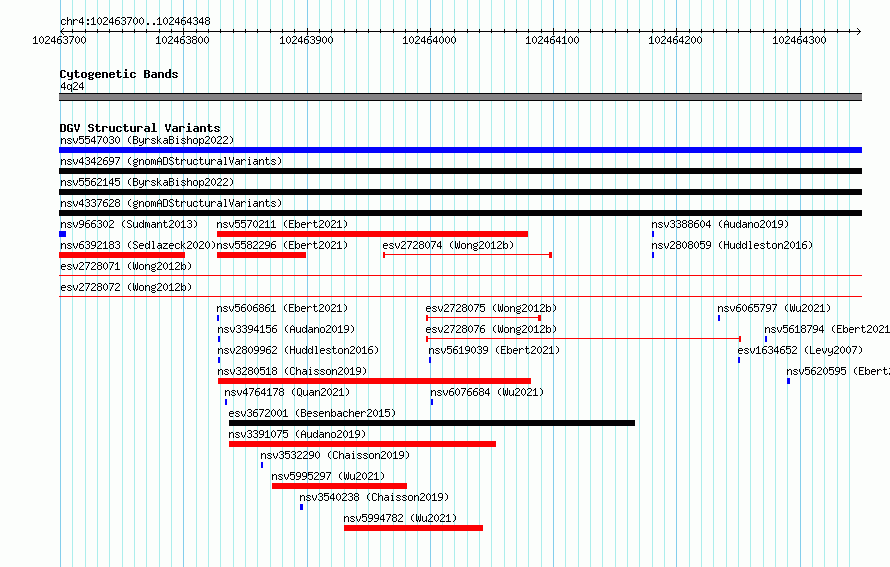Select the thin red esv2728075 interval line

click(483, 318)
